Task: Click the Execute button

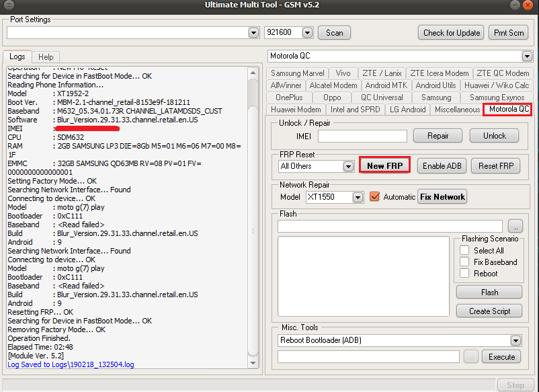Action: [x=501, y=357]
